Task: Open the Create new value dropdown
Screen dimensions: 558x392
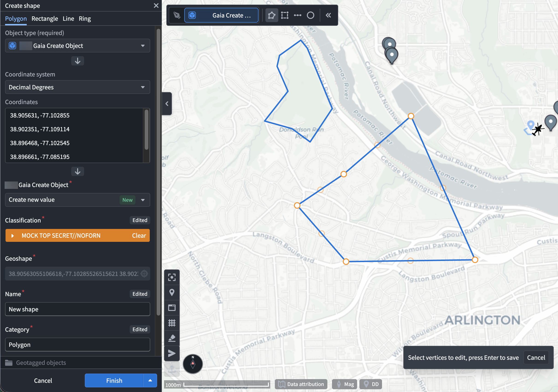Action: click(x=78, y=200)
